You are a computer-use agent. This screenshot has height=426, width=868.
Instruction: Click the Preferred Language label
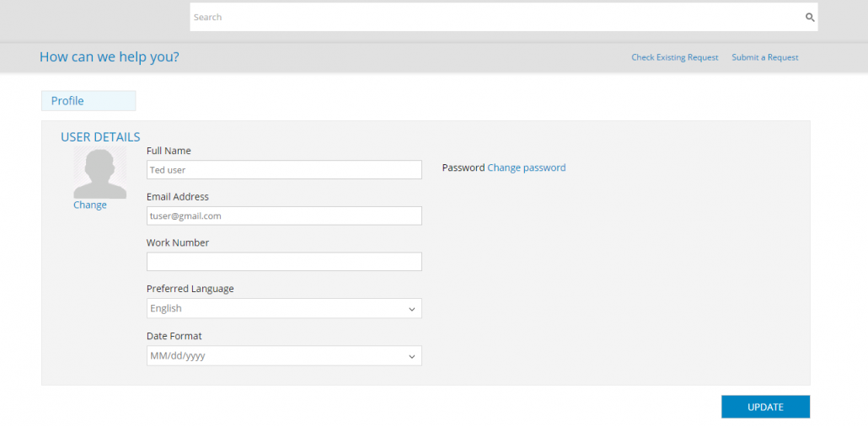tap(190, 289)
